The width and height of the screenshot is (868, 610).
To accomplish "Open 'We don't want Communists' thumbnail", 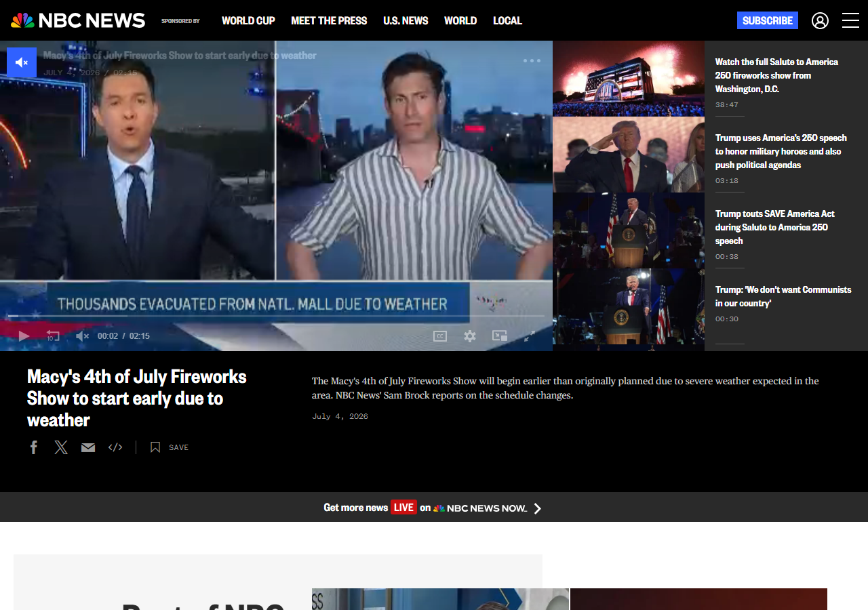I will click(x=629, y=306).
